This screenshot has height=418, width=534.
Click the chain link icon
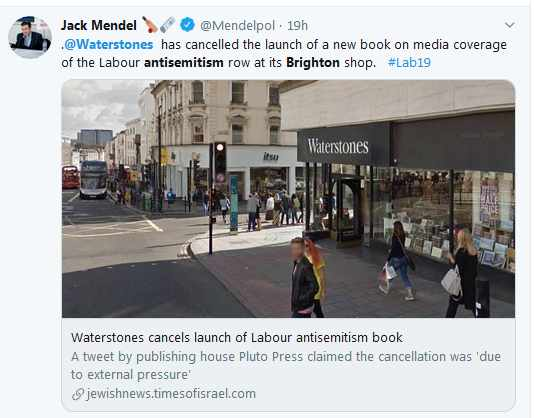[x=78, y=394]
